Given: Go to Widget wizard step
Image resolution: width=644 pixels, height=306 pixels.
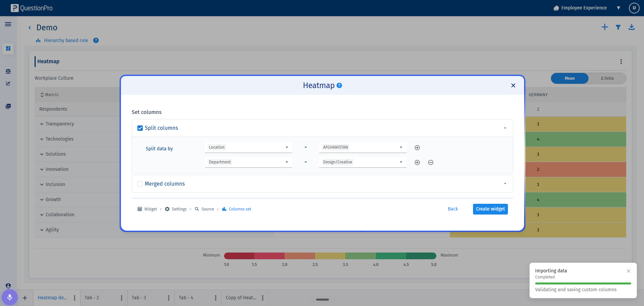Looking at the screenshot, I should tap(147, 209).
